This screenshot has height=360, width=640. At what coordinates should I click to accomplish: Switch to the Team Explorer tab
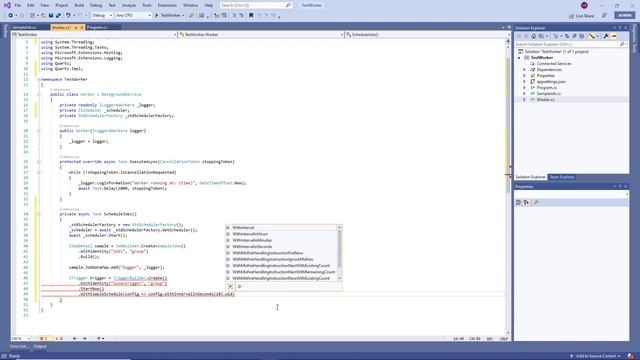coord(562,177)
